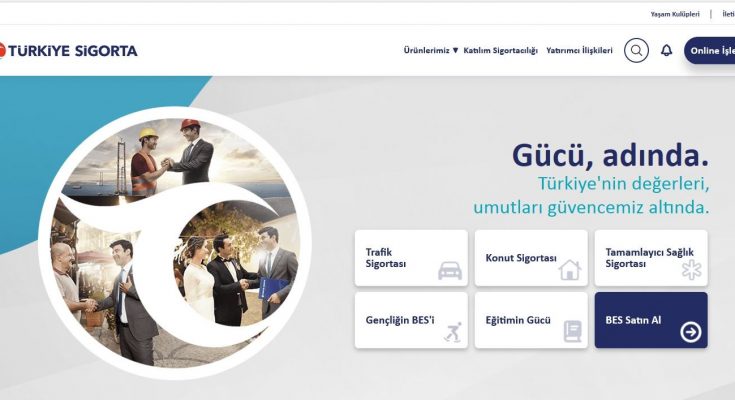This screenshot has height=400, width=735.
Task: Click the asterisk icon on Tamamlayıcı Sağlık
Action: coord(691,270)
